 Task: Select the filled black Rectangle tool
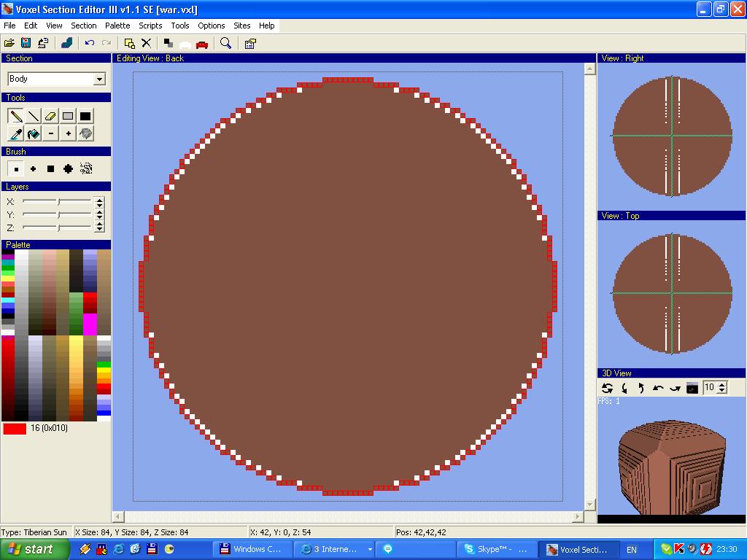click(85, 116)
